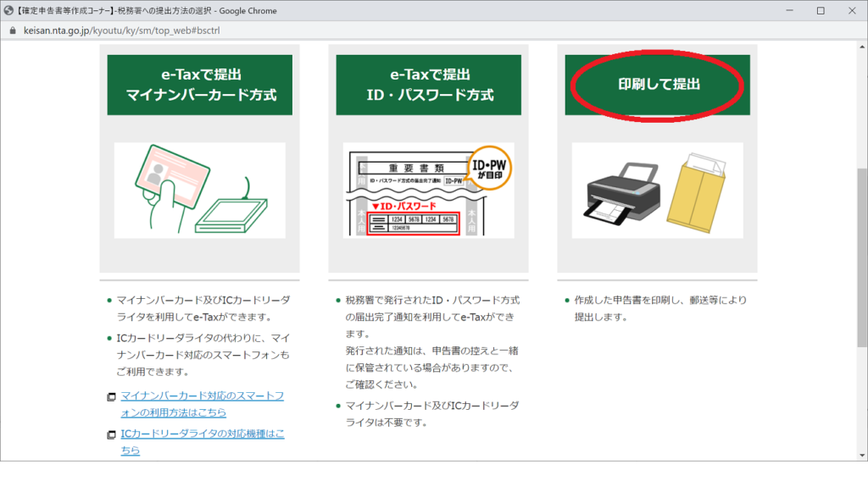Viewport: 868px width, 492px height.
Task: Click text 税務署で発行されたID・パスワード方式の届出完了通知
Action: (432, 308)
